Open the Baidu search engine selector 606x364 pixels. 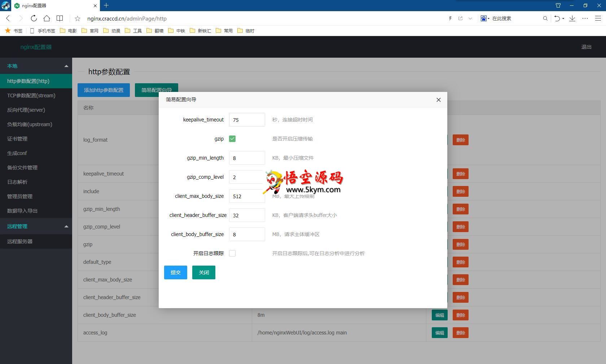pos(485,18)
